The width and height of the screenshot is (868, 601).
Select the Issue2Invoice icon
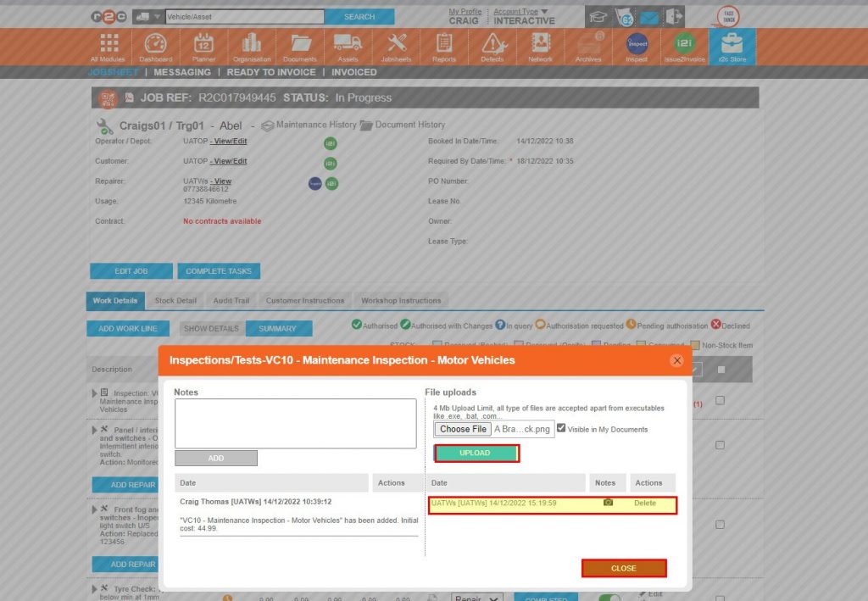click(x=685, y=42)
